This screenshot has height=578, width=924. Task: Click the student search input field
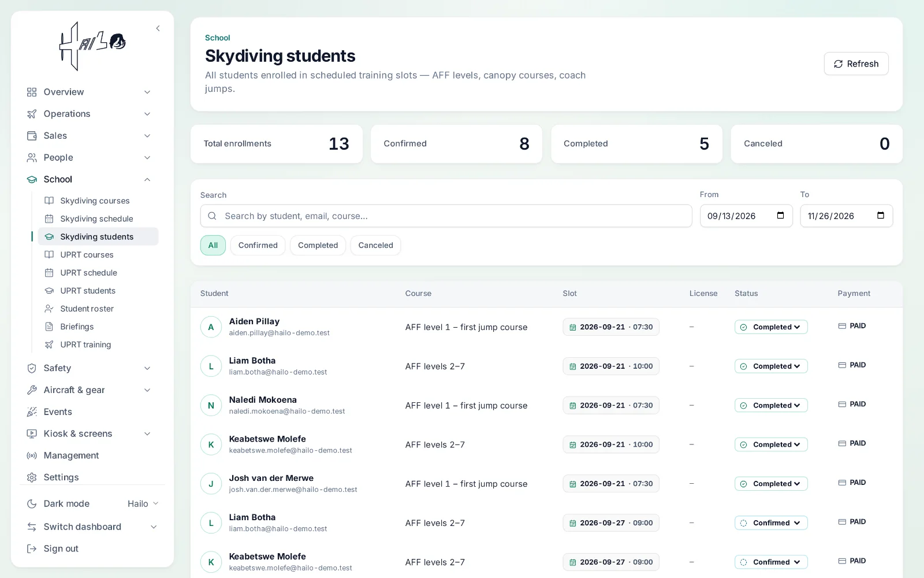pos(446,216)
